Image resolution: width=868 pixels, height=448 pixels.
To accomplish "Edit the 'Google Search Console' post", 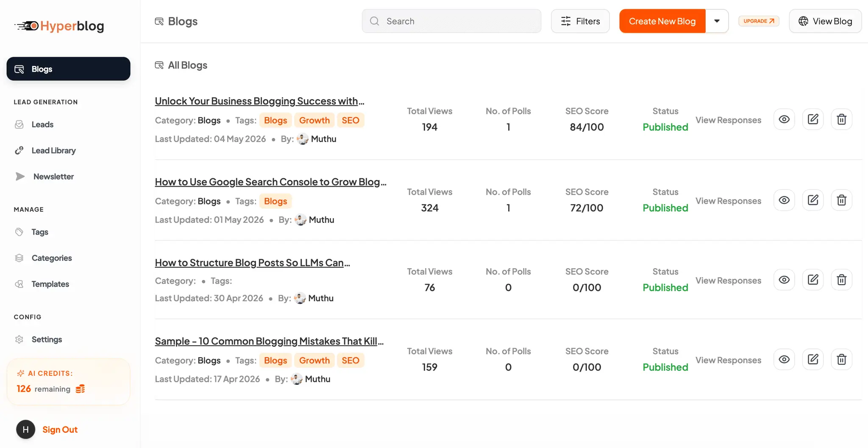I will tap(813, 200).
